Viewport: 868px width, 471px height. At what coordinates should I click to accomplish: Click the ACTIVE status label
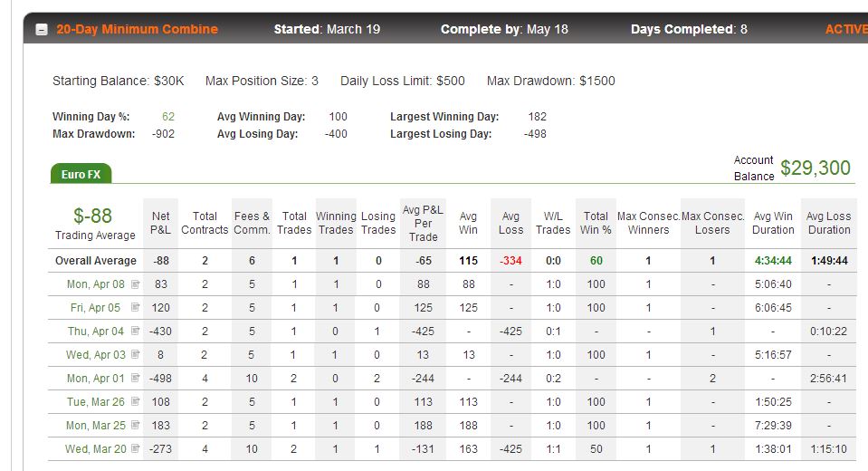(x=846, y=29)
